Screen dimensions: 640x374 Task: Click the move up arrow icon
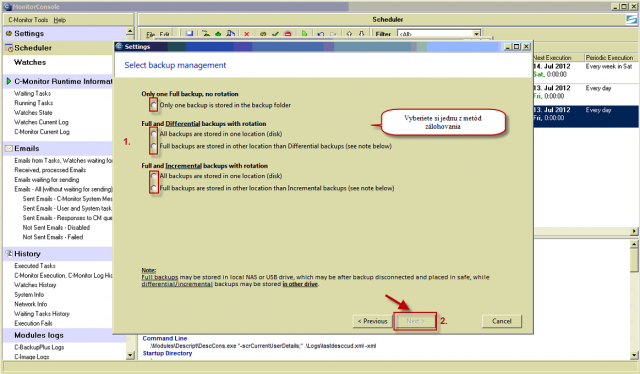tap(349, 34)
